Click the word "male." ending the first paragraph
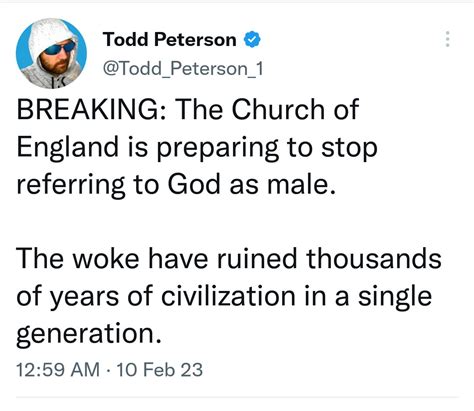The width and height of the screenshot is (474, 411). pyautogui.click(x=302, y=184)
